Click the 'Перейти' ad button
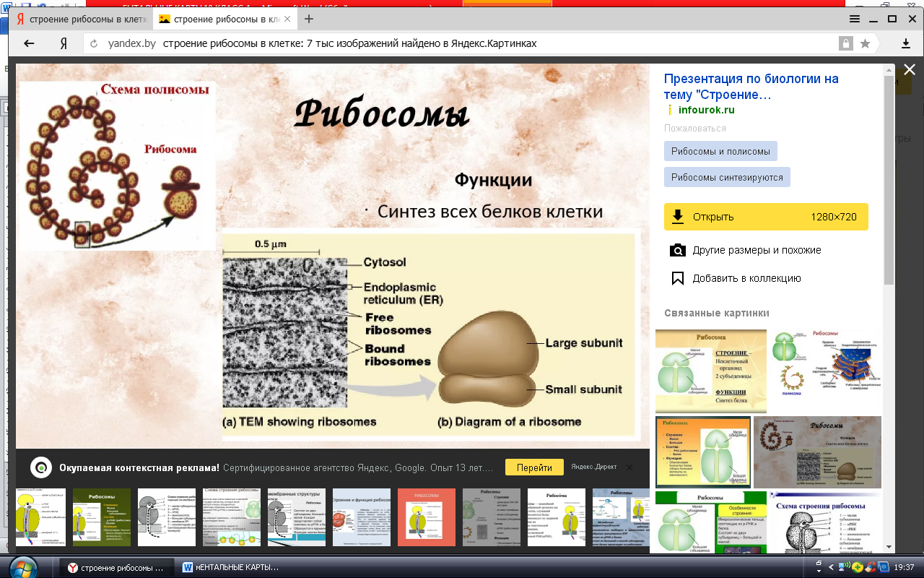The height and width of the screenshot is (578, 924). coord(534,467)
